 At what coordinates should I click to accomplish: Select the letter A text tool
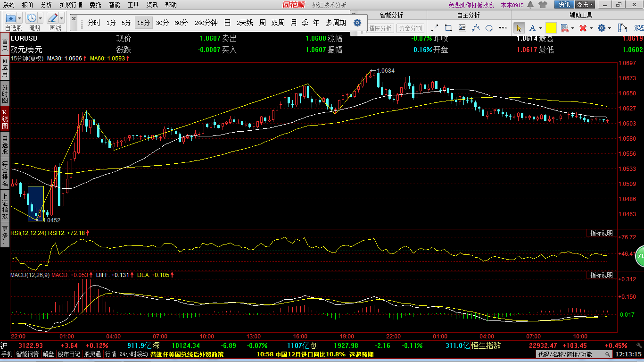(x=532, y=28)
